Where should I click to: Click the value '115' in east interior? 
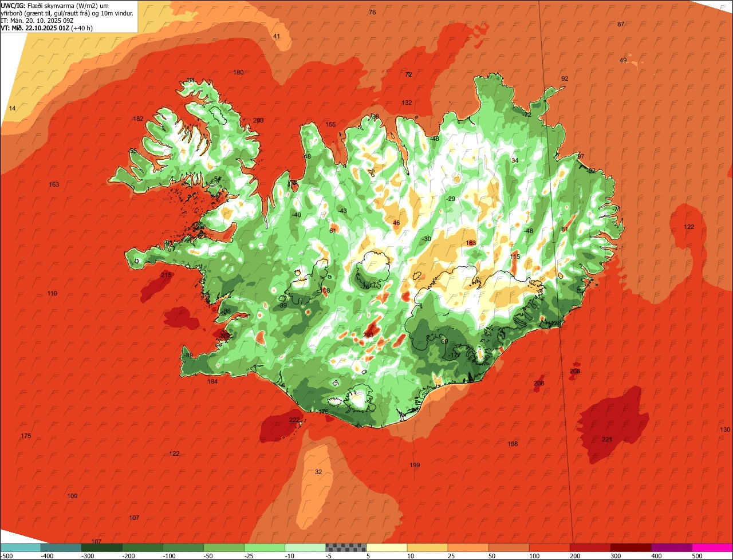[x=515, y=257]
